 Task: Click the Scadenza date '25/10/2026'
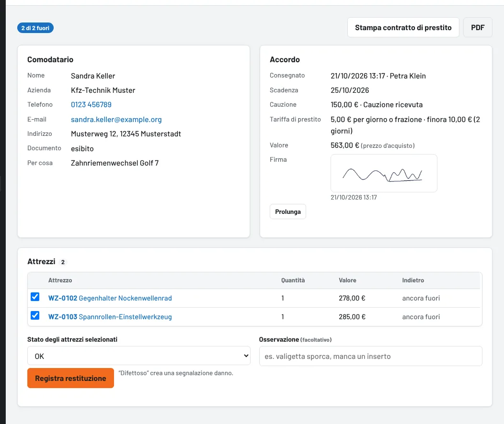click(350, 90)
